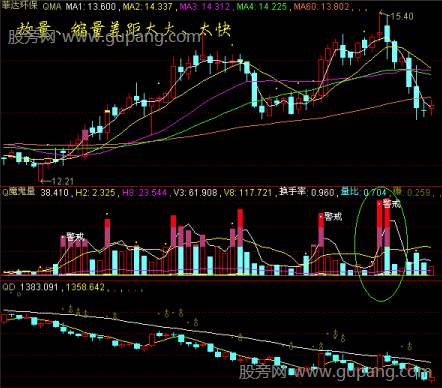
Task: Select the yellow MA2: 14.337 legend
Action: (x=148, y=7)
